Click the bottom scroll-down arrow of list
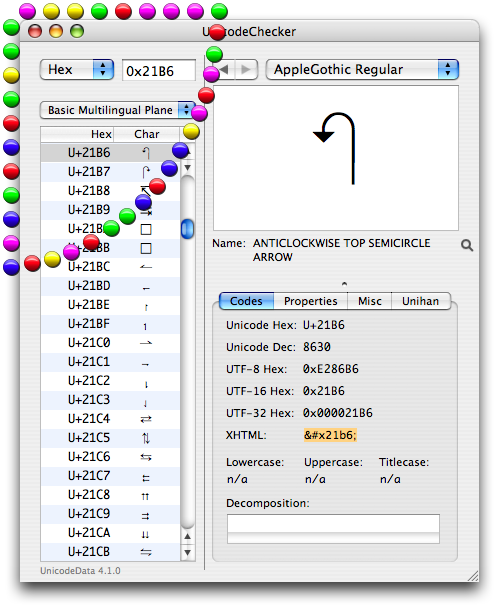Image resolution: width=503 pixels, height=607 pixels. click(x=187, y=552)
